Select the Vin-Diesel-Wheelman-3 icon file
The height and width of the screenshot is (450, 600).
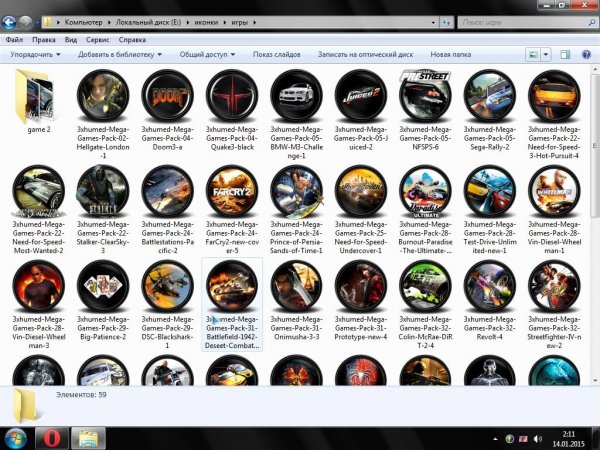[x=38, y=304]
